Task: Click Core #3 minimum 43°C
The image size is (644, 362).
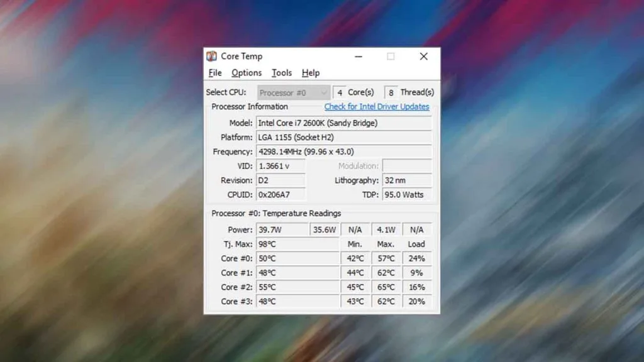Action: point(355,302)
